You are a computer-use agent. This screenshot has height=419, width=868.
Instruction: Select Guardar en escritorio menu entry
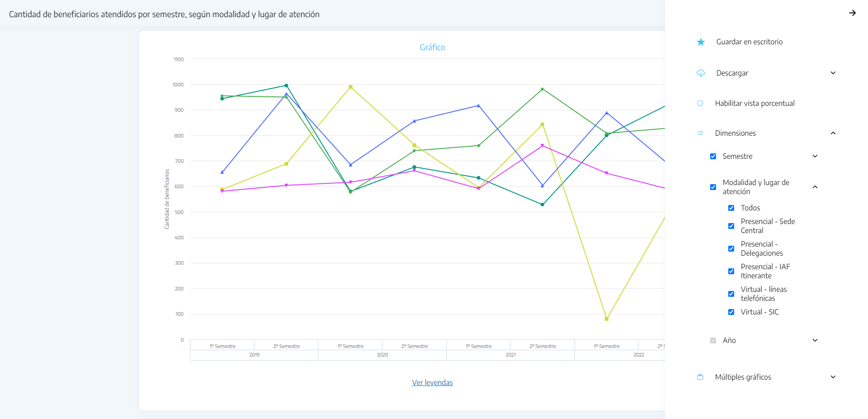[x=749, y=42]
